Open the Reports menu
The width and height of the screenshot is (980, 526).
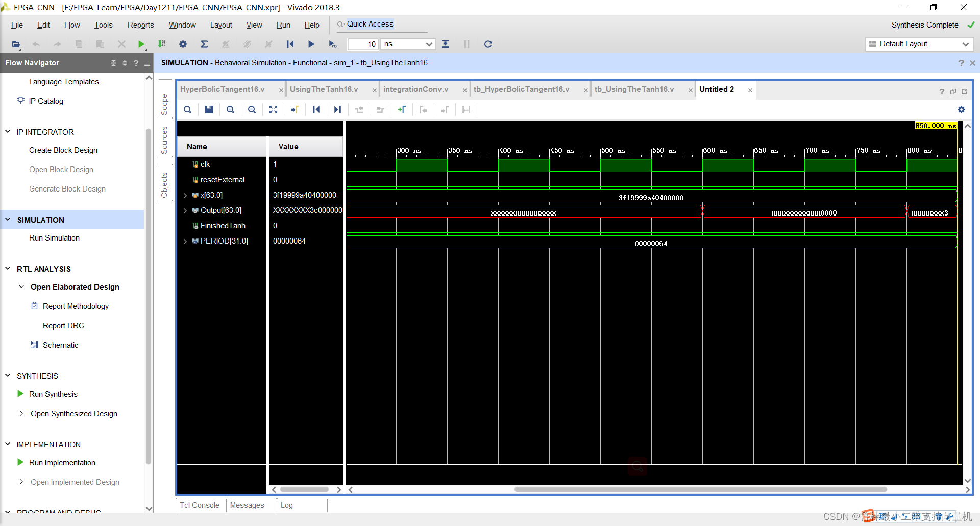(x=140, y=25)
